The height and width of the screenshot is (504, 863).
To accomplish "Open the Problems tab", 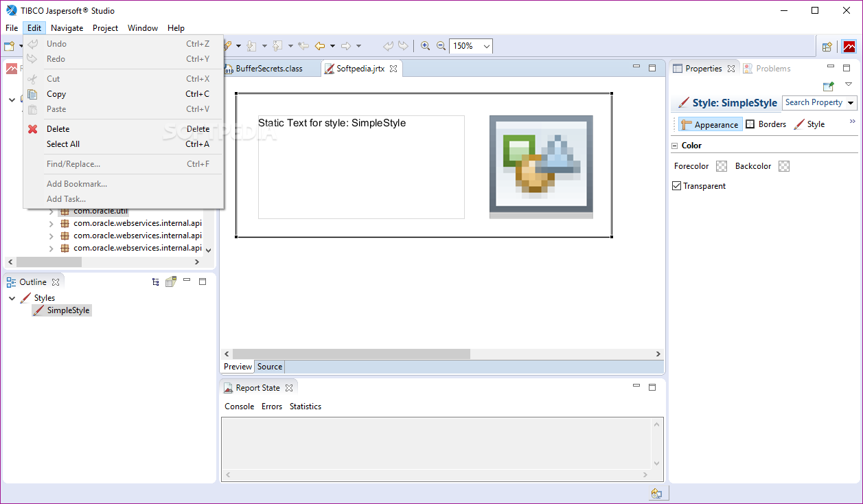I will tap(766, 69).
